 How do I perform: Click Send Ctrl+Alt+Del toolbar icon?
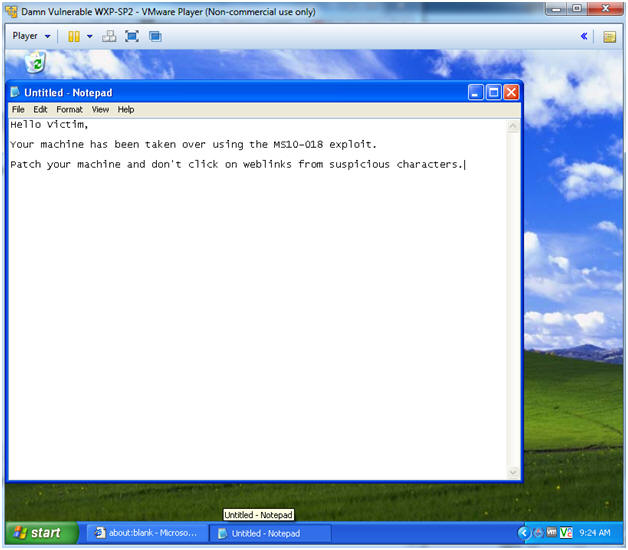[x=109, y=36]
